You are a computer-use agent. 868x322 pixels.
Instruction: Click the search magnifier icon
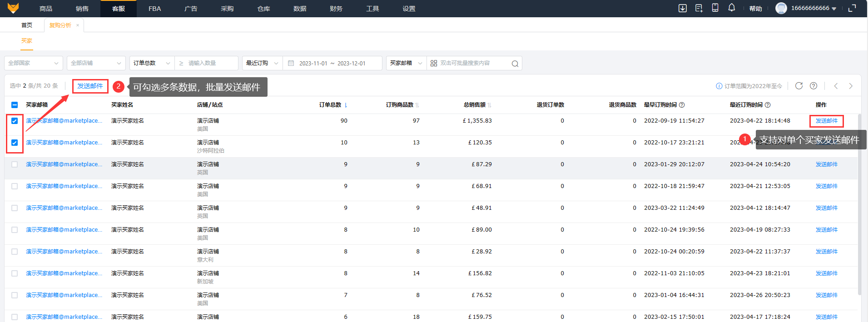pyautogui.click(x=515, y=64)
